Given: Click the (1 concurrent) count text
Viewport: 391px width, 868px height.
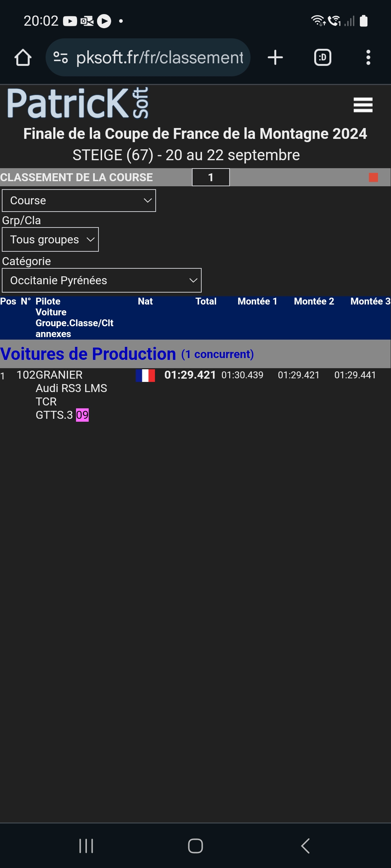Looking at the screenshot, I should click(218, 354).
